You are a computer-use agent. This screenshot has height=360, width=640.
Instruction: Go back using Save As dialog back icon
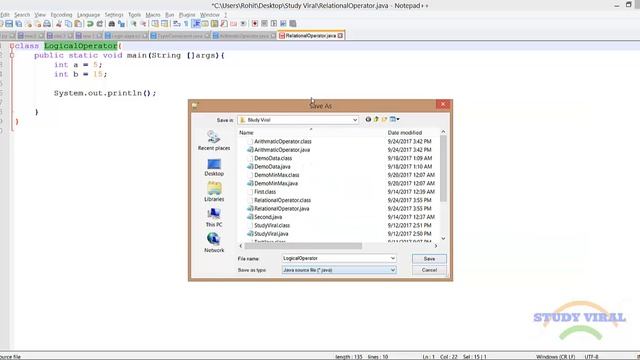(x=368, y=119)
